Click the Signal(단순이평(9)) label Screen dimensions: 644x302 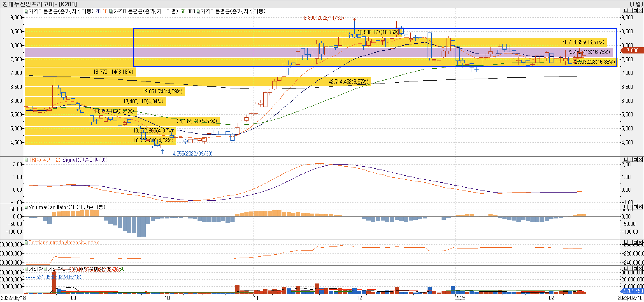click(x=85, y=160)
